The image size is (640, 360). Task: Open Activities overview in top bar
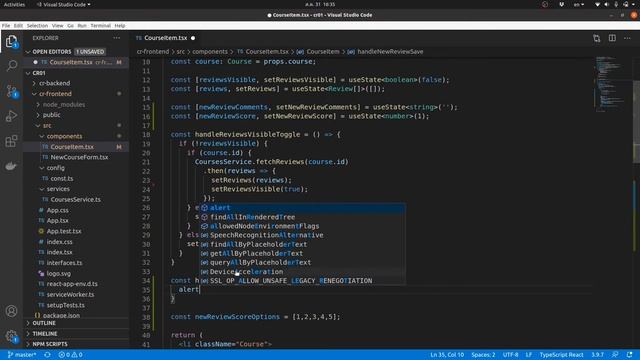coord(14,4)
